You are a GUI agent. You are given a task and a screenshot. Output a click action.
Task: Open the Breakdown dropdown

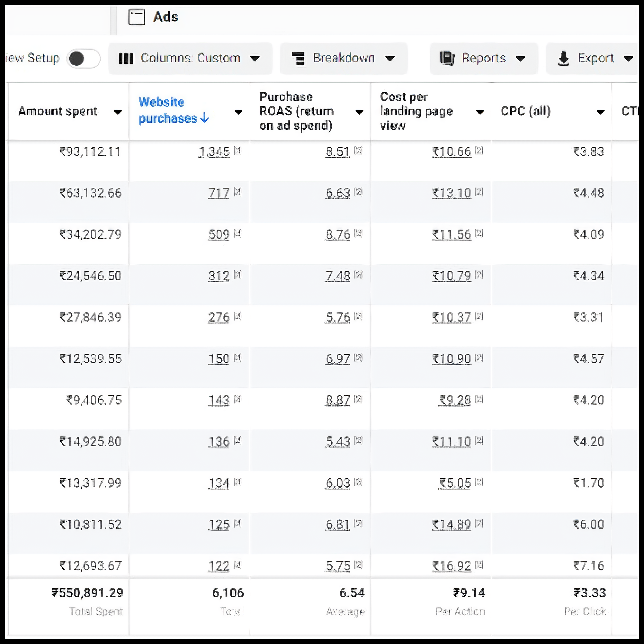[x=344, y=58]
